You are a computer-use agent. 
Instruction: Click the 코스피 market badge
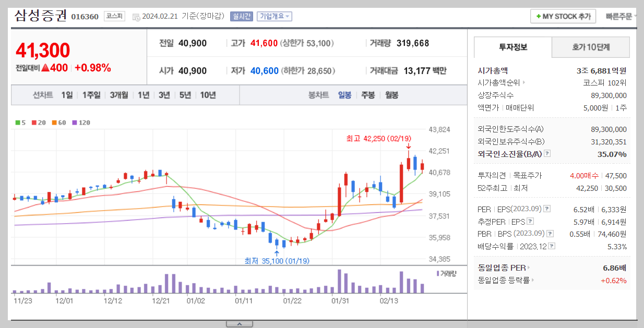[x=114, y=16]
